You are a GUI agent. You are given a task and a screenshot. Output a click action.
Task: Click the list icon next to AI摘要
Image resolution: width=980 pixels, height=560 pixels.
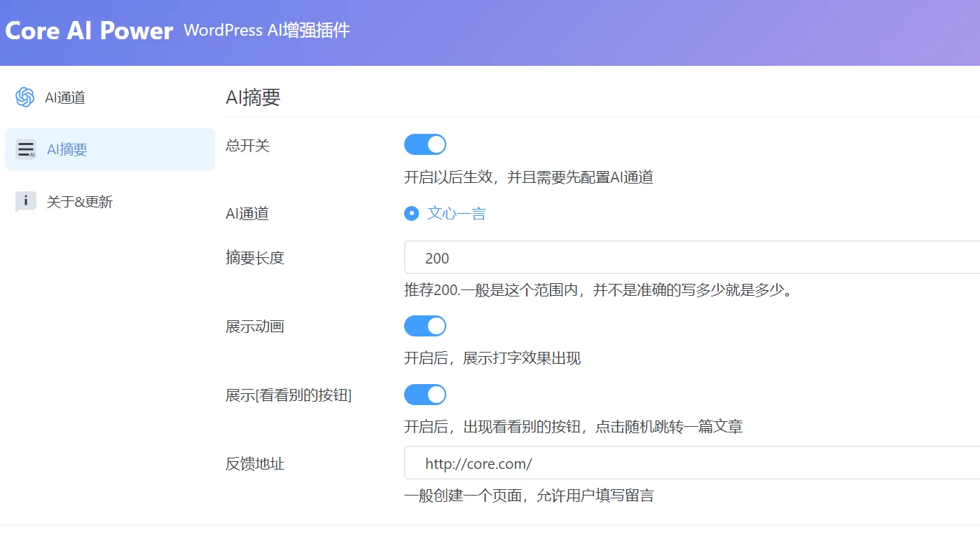pyautogui.click(x=25, y=149)
